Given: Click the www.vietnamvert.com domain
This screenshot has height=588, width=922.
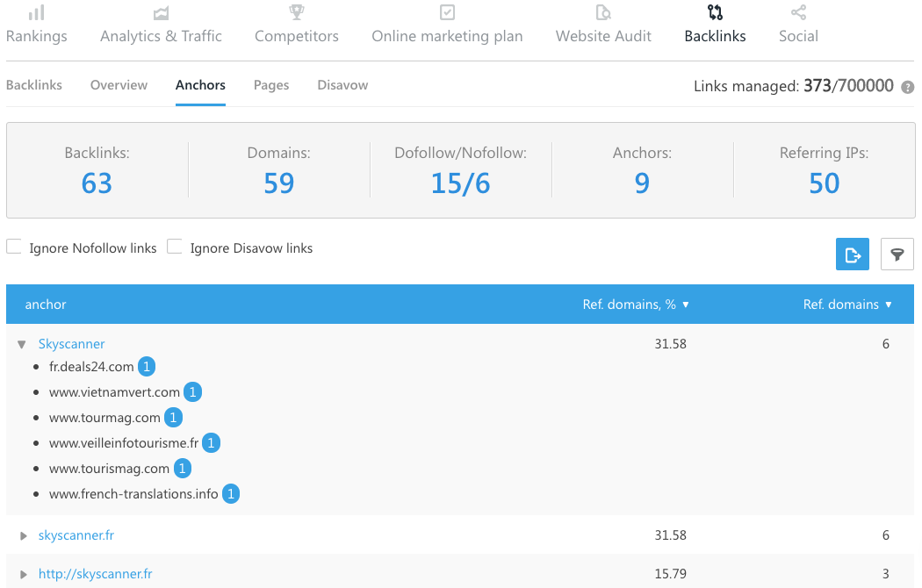Looking at the screenshot, I should tap(114, 391).
